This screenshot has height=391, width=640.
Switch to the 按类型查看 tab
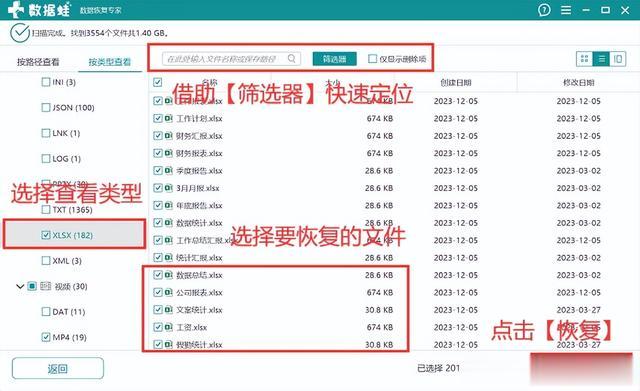109,62
